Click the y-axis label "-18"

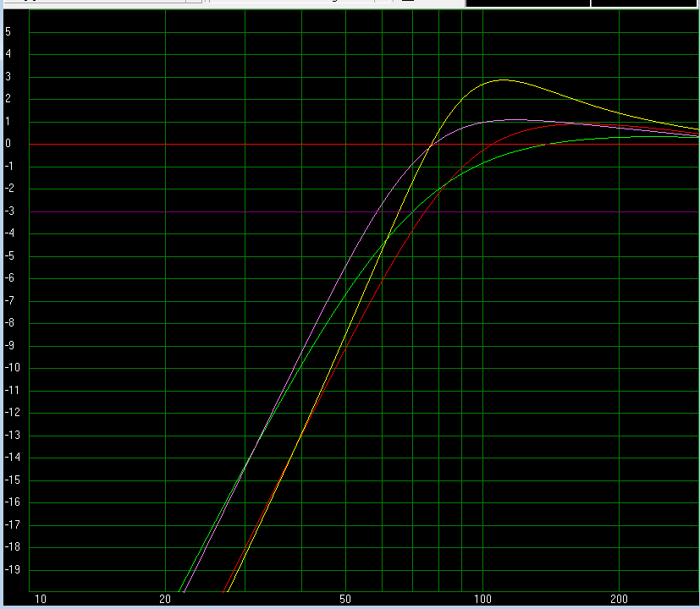(12, 547)
